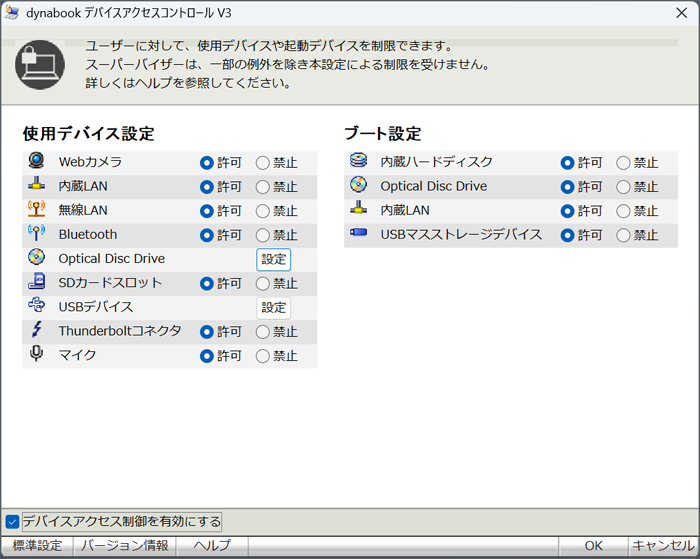Screen dimensions: 700x559
Task: Click the 無線LAN label text
Action: 83,210
